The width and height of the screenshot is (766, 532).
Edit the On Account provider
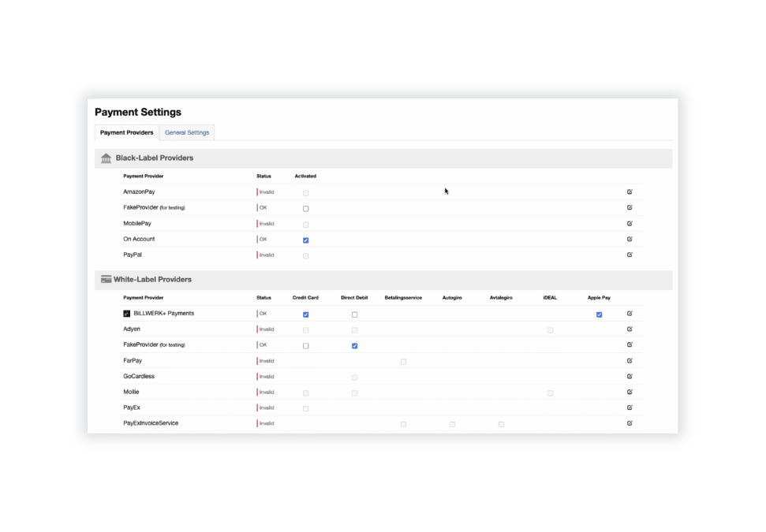click(x=630, y=239)
